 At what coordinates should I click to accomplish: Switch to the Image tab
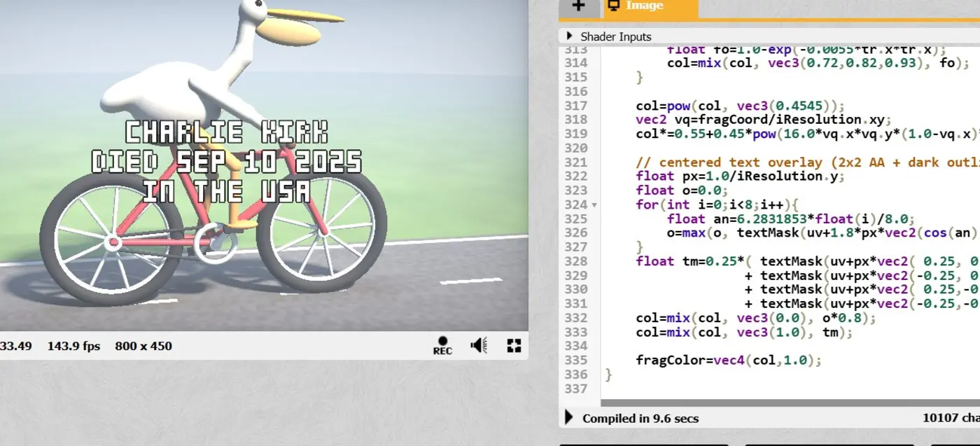click(650, 6)
